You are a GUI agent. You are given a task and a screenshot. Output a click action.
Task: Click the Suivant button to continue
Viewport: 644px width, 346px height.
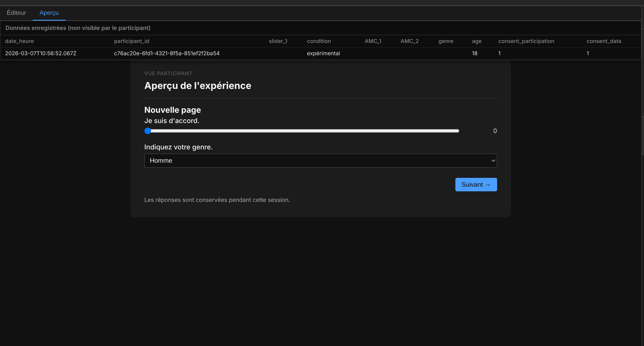pos(476,184)
